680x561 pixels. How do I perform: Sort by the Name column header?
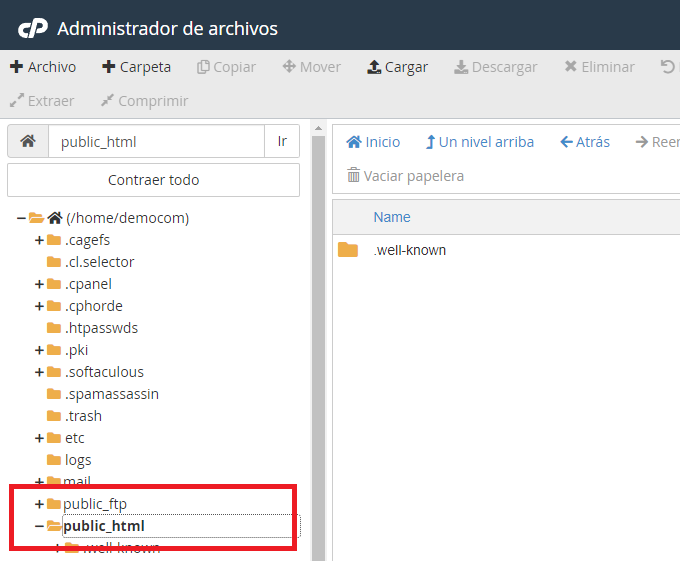391,217
